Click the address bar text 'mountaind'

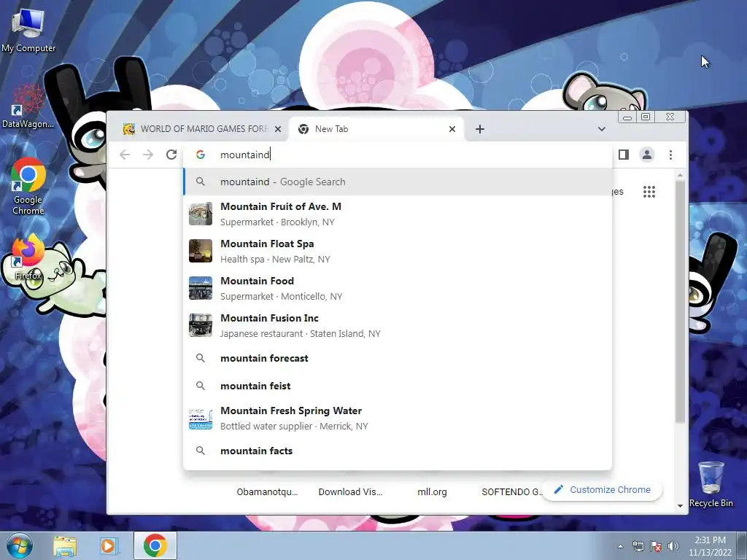pos(245,155)
